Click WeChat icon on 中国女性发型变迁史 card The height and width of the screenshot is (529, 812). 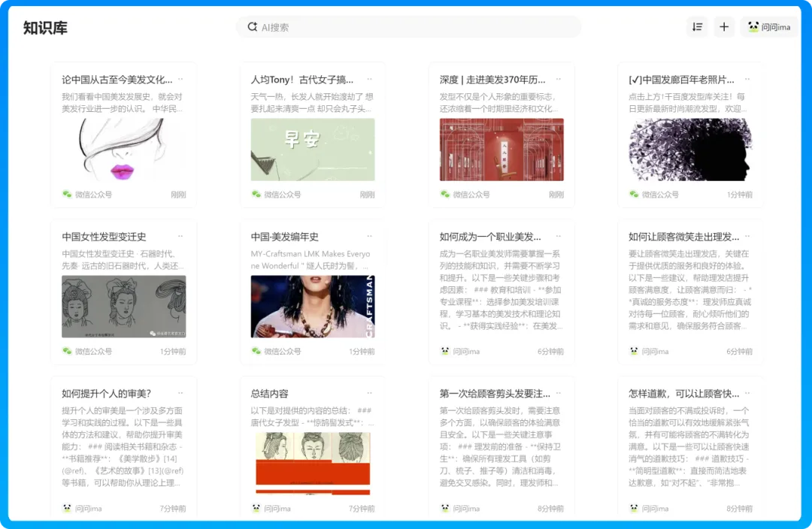(x=67, y=351)
